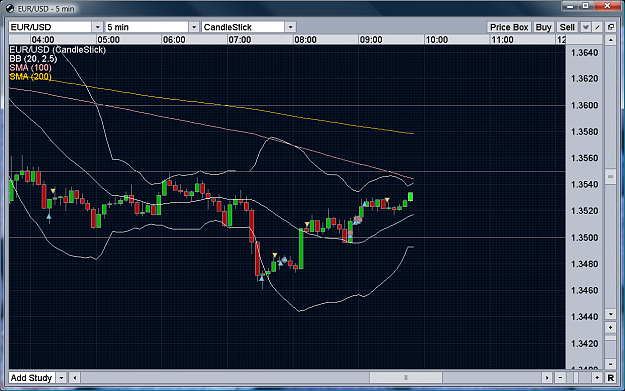Click the horizontal time scrollbar thumb
625x391 pixels.
click(x=406, y=378)
